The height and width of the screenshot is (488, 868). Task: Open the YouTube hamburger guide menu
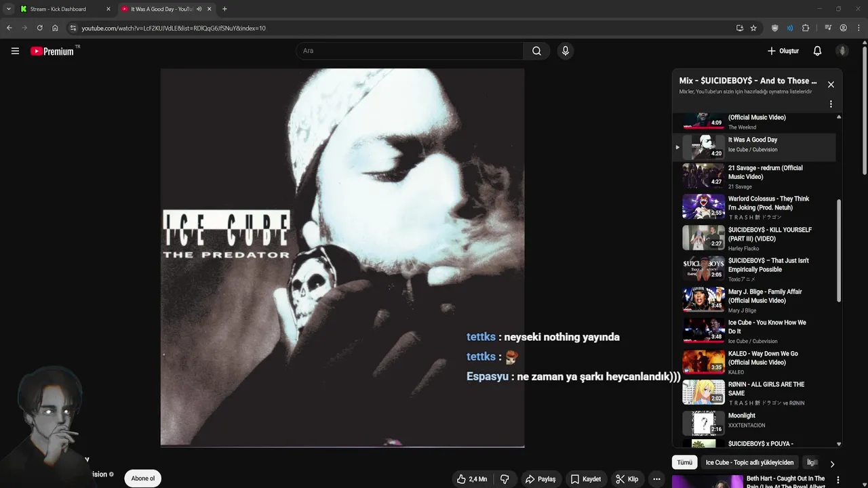point(15,51)
